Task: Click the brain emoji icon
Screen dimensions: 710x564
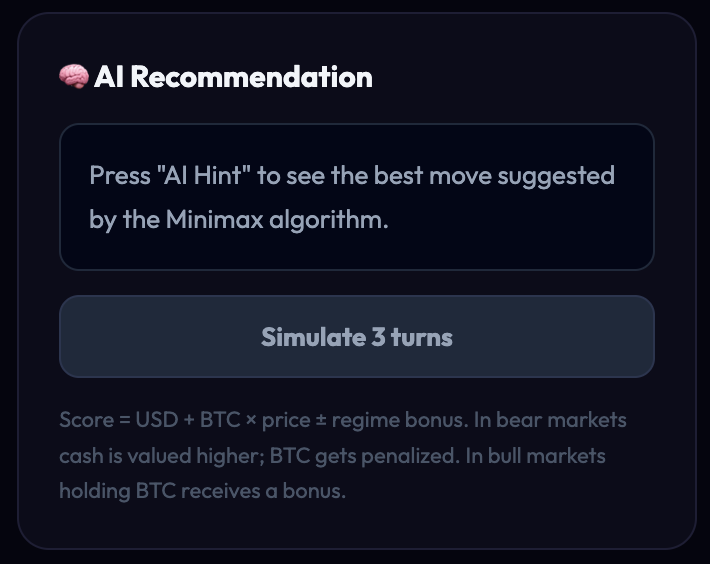Action: pos(73,77)
